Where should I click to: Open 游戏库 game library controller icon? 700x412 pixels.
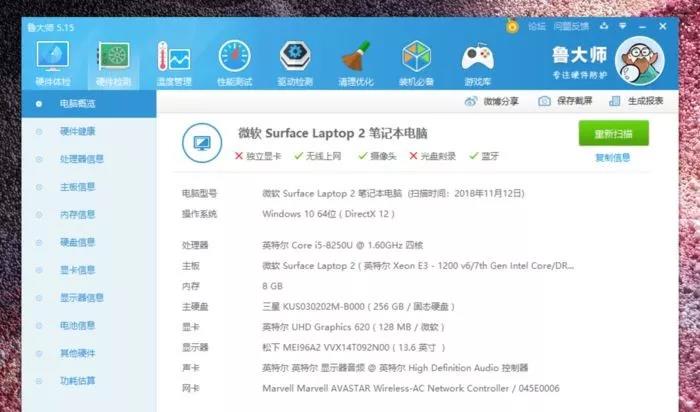[477, 57]
